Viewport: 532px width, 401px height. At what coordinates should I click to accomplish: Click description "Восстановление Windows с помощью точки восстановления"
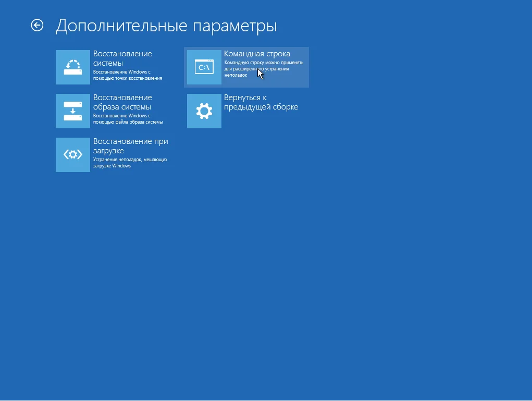(128, 75)
